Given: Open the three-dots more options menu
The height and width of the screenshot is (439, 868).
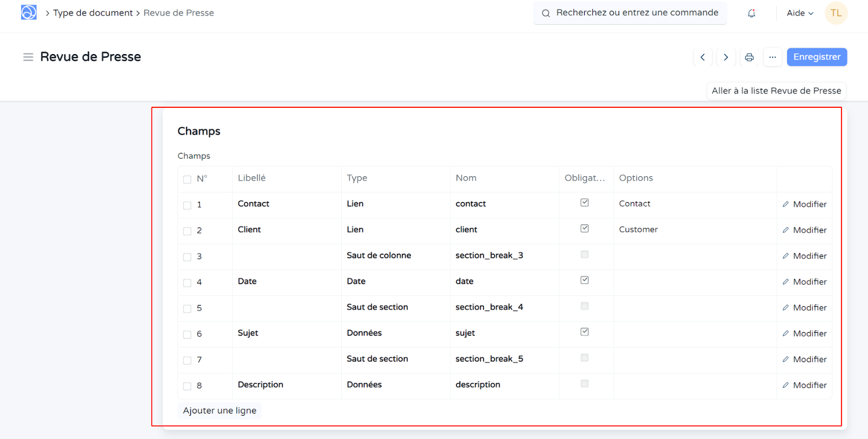Looking at the screenshot, I should [x=773, y=57].
